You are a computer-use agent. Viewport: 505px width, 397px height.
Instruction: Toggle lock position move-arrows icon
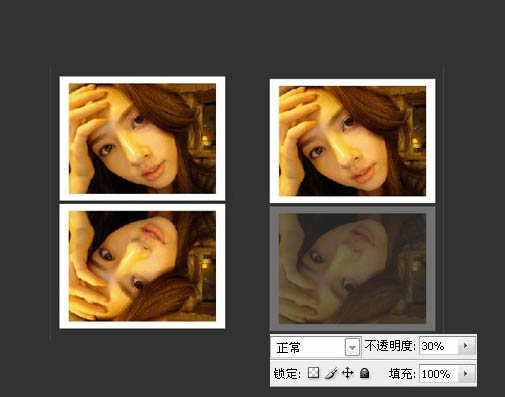point(347,373)
